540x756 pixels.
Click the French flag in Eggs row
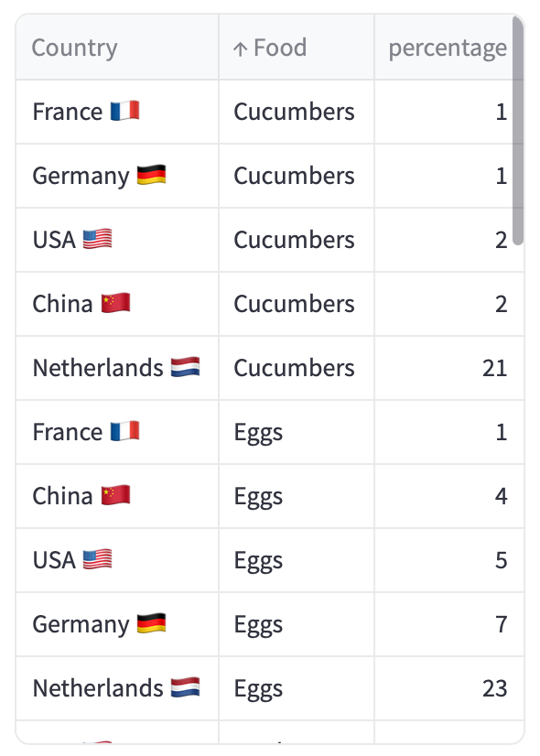click(124, 431)
